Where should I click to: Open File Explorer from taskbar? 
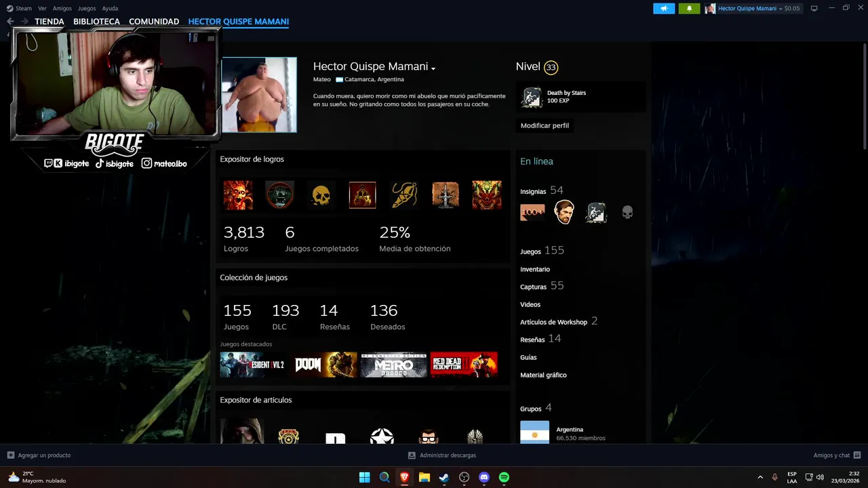tap(425, 477)
